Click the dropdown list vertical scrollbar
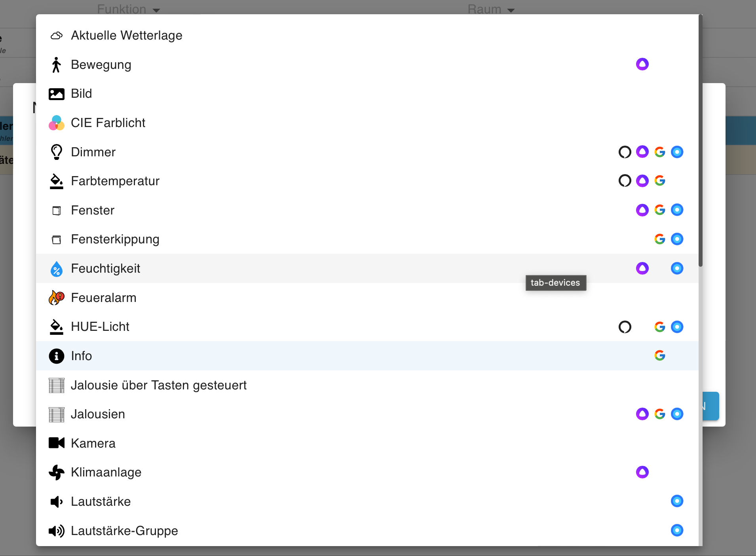 pos(701,140)
